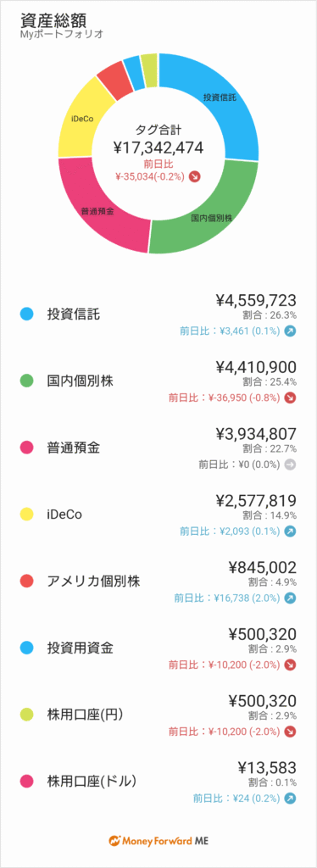Click the up-arrow icon for 株用口座(ドル)
The height and width of the screenshot is (868, 317).
point(291,798)
